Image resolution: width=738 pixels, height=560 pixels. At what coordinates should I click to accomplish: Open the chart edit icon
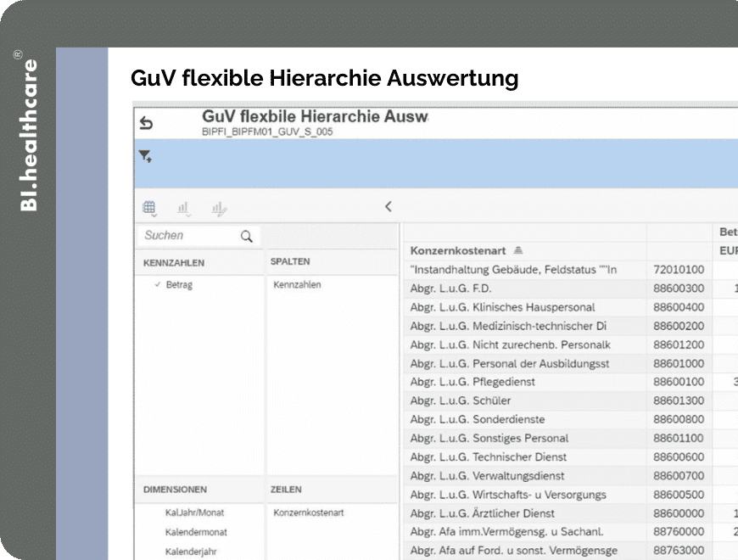219,209
